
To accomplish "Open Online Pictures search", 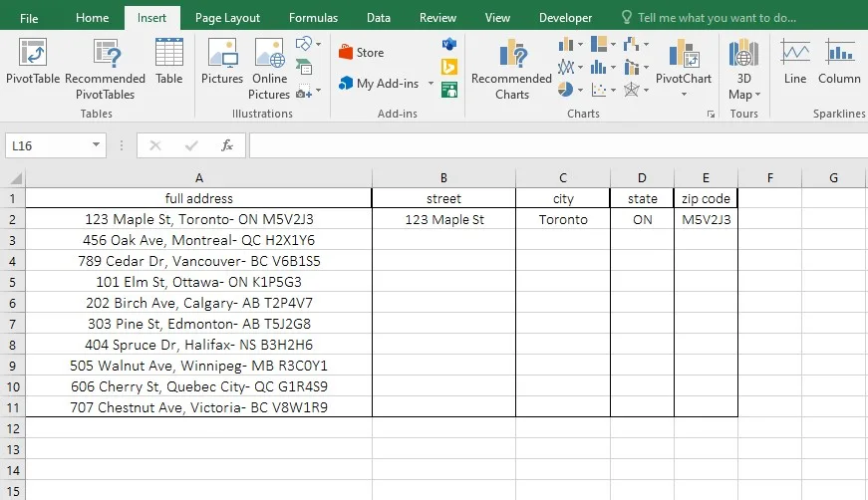I will click(269, 69).
